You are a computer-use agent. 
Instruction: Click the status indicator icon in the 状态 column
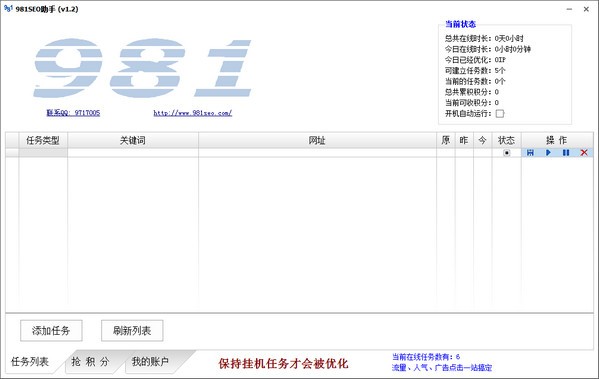pyautogui.click(x=507, y=153)
